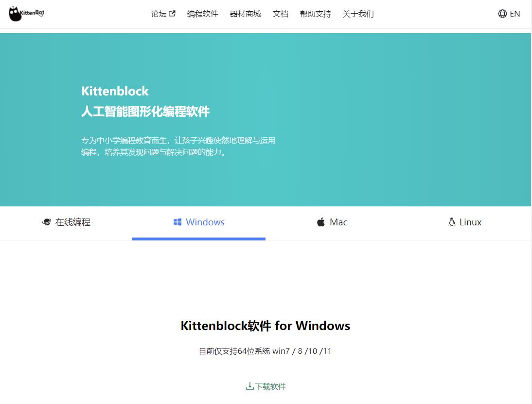Click the Windows logo icon

tap(177, 222)
